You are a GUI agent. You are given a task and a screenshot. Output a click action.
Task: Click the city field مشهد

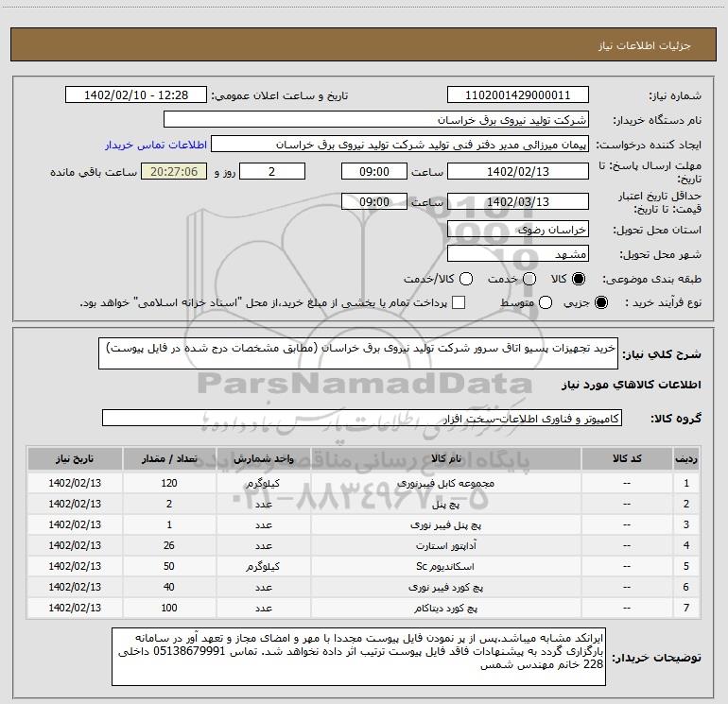coord(518,253)
